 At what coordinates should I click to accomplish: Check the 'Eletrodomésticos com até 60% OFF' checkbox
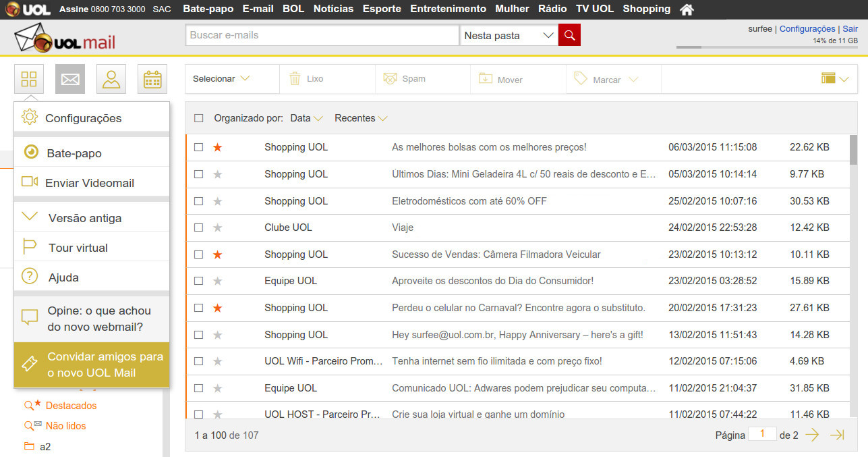pyautogui.click(x=198, y=201)
